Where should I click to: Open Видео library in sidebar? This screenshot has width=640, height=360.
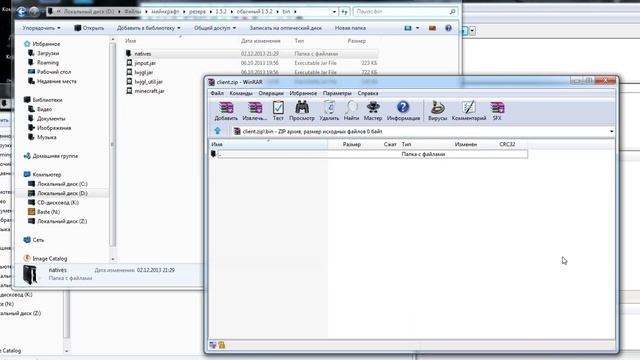pyautogui.click(x=44, y=109)
